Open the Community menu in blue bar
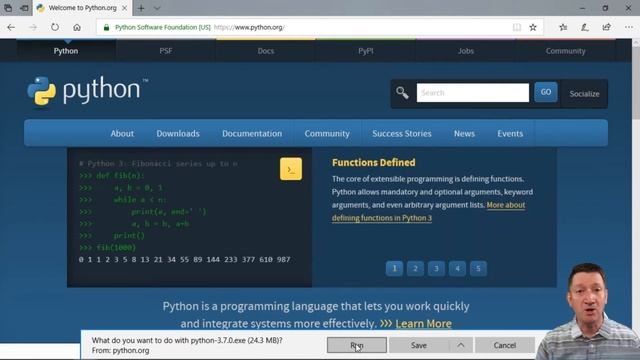640x360 pixels. (x=327, y=133)
